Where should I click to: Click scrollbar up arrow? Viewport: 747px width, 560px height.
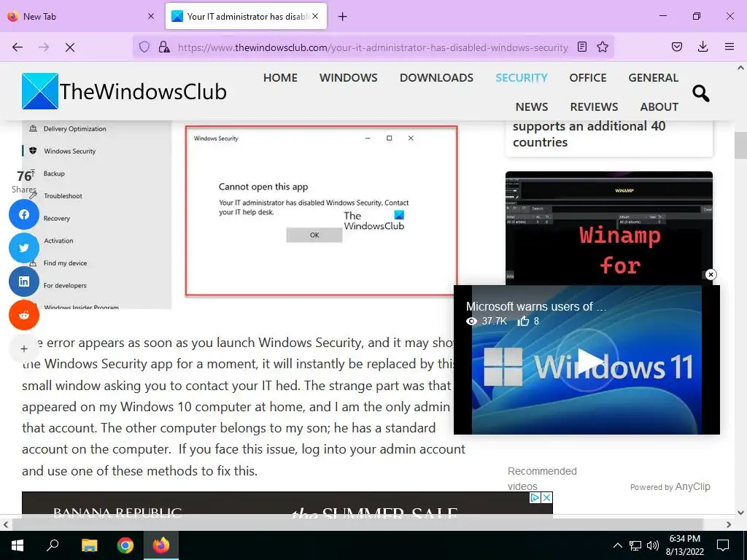point(740,68)
